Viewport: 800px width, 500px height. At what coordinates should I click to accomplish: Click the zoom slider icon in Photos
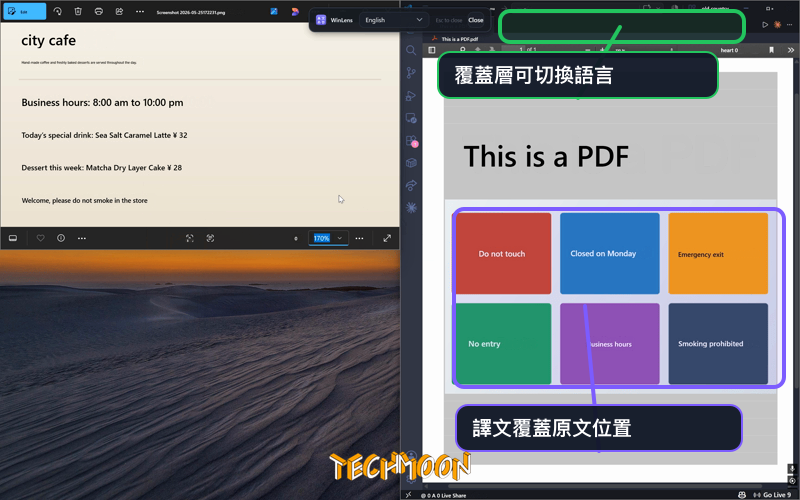pyautogui.click(x=296, y=238)
